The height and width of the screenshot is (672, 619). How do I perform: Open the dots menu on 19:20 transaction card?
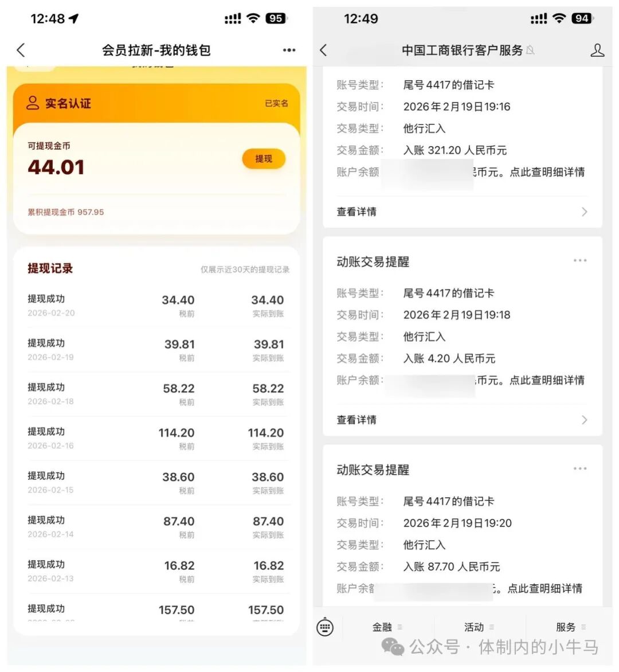point(580,468)
